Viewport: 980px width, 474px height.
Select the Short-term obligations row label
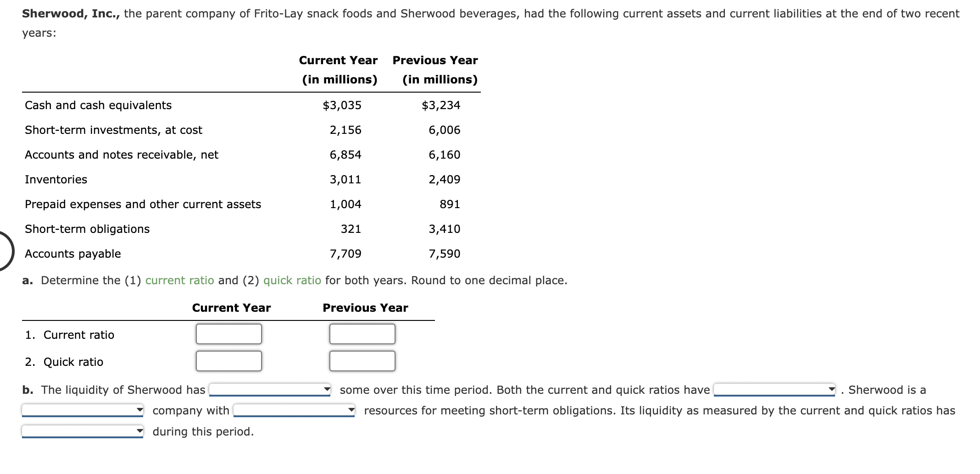pyautogui.click(x=87, y=229)
